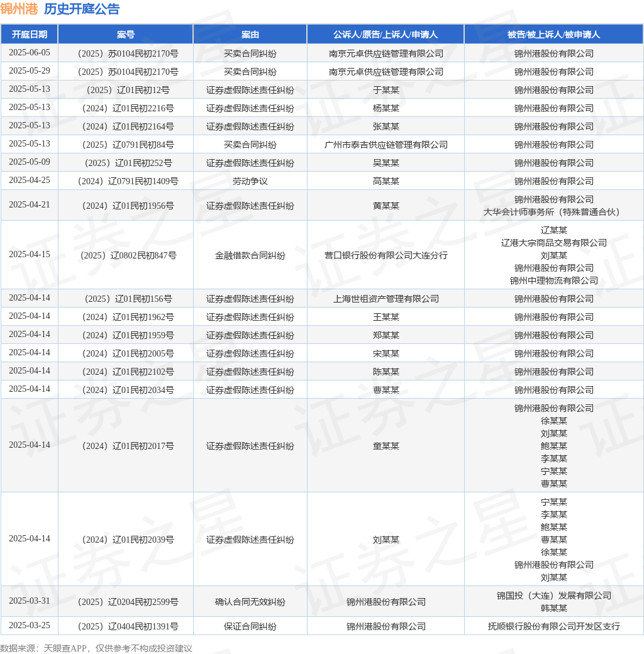Click plaintiff 上海世祖资产管理有限公司
The image size is (644, 654).
click(386, 299)
